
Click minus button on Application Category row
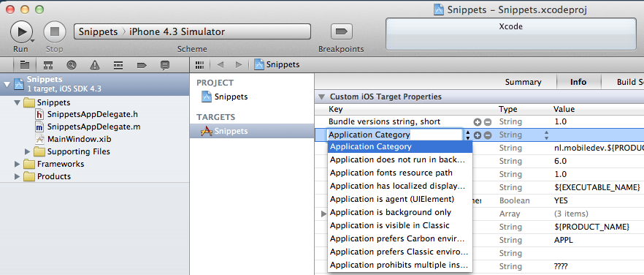[x=488, y=135]
